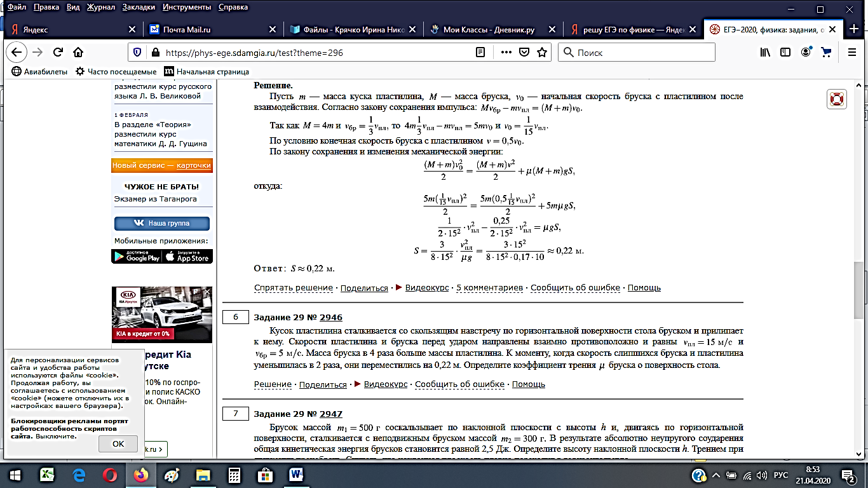The height and width of the screenshot is (488, 868).
Task: Open Firefox hamburger menu
Action: pos(851,53)
